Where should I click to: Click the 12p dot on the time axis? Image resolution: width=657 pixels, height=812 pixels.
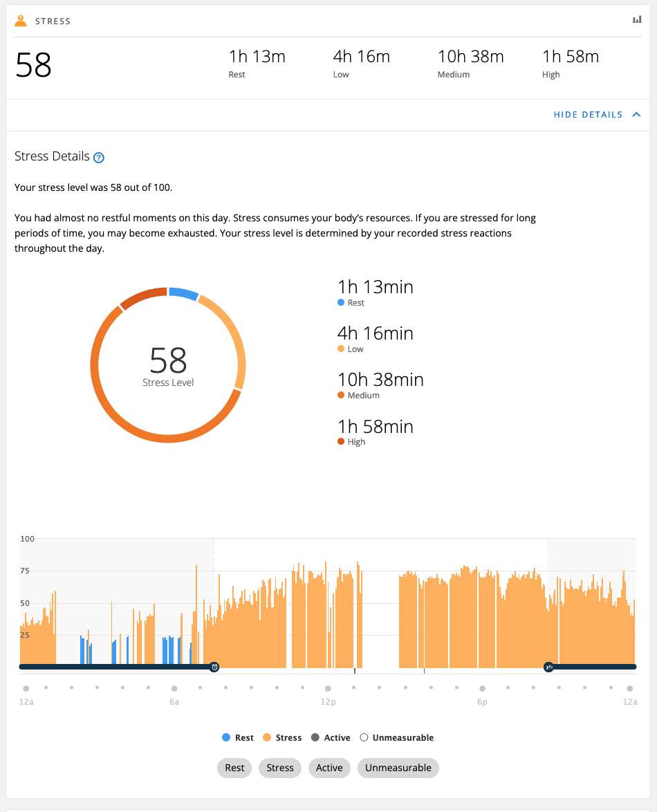[328, 688]
